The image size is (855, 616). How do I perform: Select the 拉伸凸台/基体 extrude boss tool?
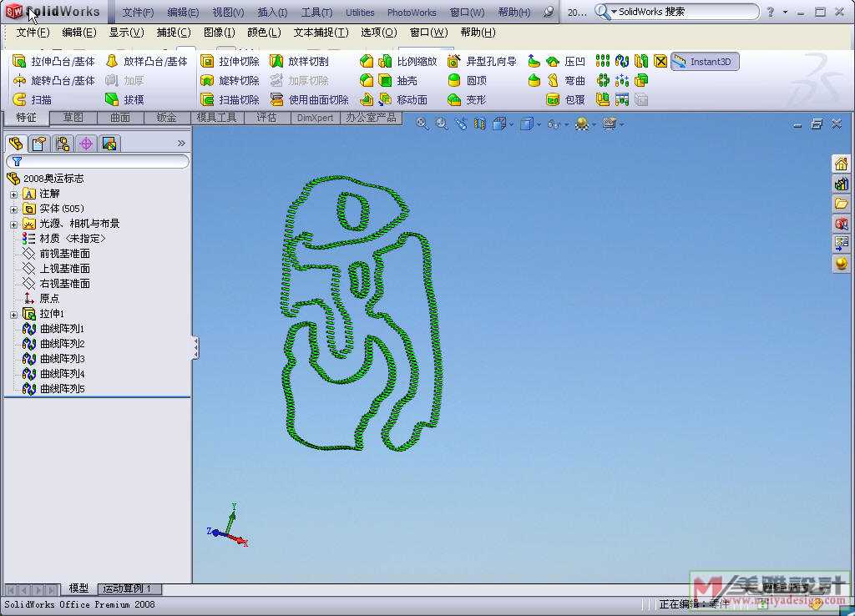click(53, 62)
